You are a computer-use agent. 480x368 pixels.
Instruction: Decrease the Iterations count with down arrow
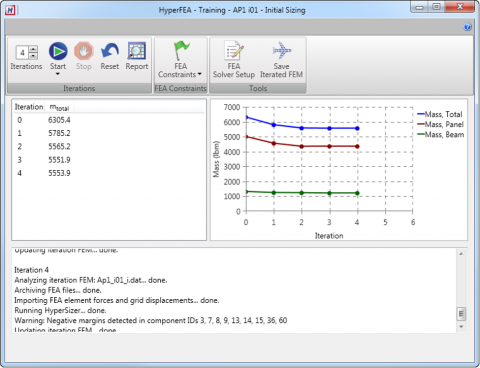pos(33,56)
